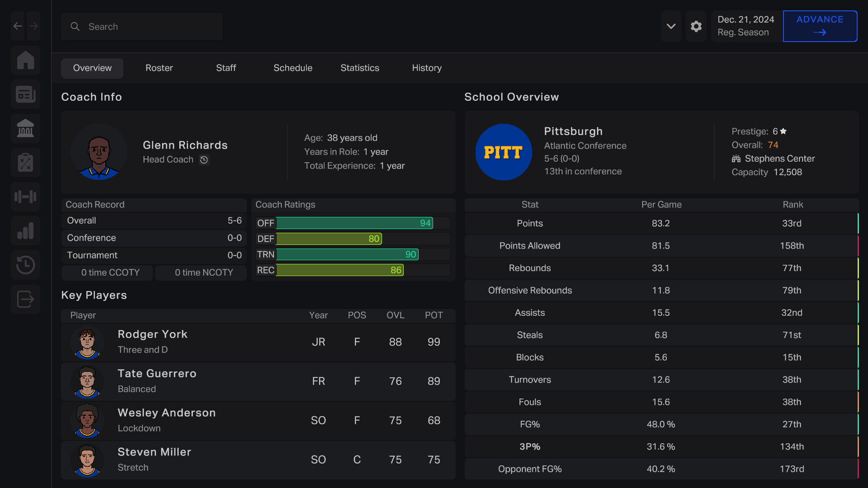Screen dimensions: 868x488
Task: Click inside the Search field
Action: coord(142,26)
